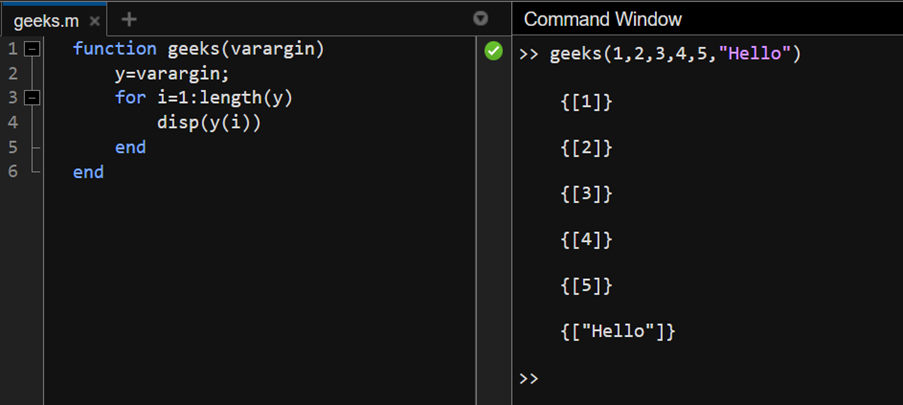Open the editor tab actions dropdown arrow
This screenshot has width=903, height=405.
481,19
